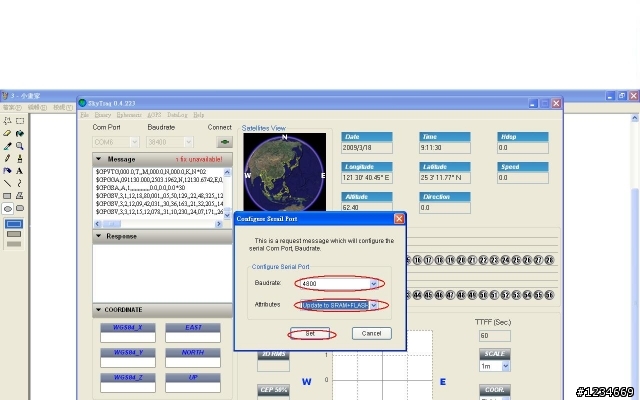Select the Rounded Rectangle tool
Image resolution: width=640 pixels, height=400 pixels.
tap(20, 209)
